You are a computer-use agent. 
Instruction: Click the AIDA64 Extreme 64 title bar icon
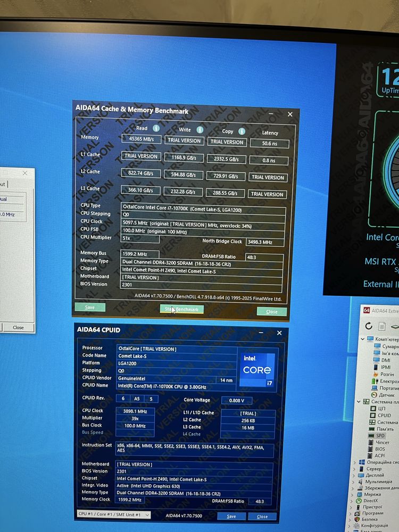(367, 310)
